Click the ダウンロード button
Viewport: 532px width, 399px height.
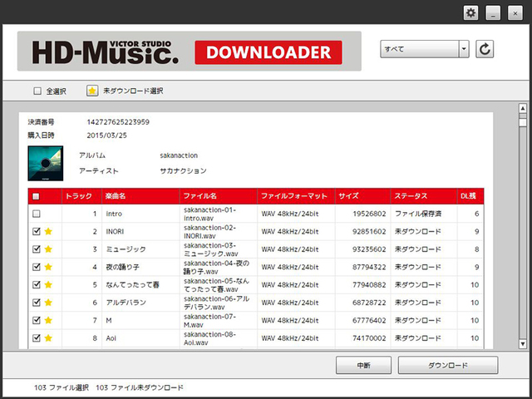tap(448, 365)
